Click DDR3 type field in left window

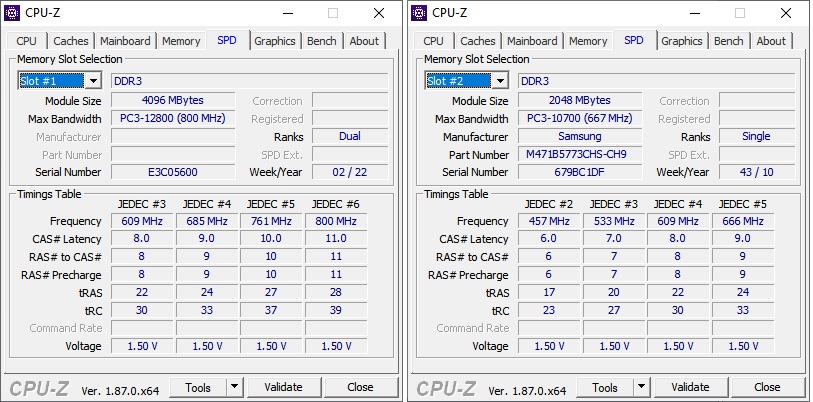[x=249, y=81]
